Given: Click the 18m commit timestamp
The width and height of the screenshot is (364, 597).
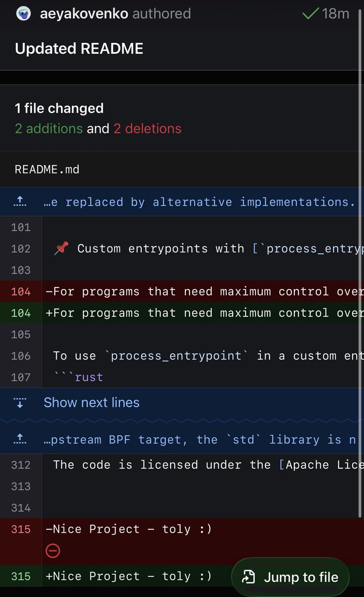Looking at the screenshot, I should click(336, 13).
